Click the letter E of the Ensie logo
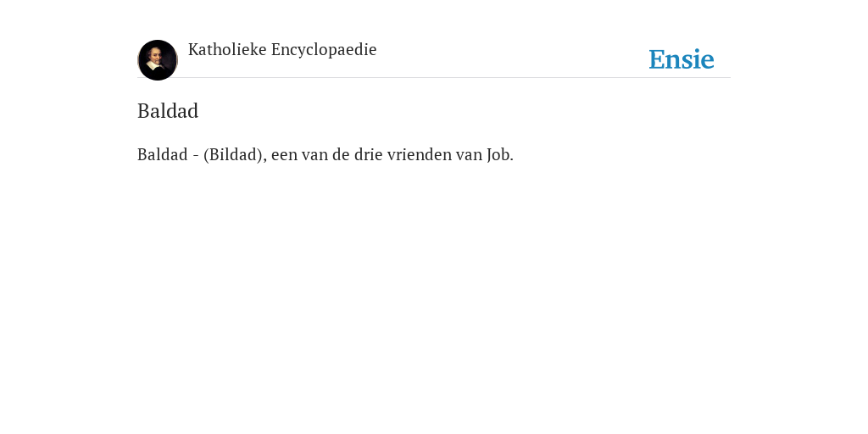 (657, 59)
